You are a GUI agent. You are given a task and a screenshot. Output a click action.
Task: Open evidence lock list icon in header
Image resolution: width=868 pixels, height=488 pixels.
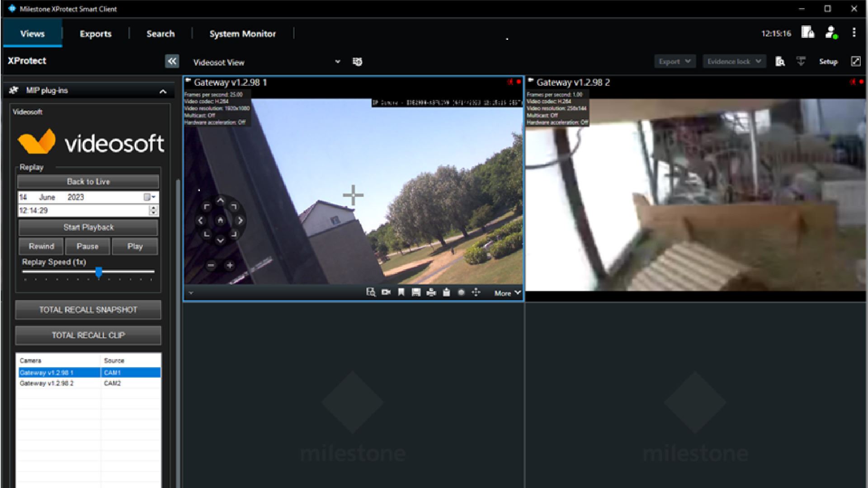coord(808,32)
